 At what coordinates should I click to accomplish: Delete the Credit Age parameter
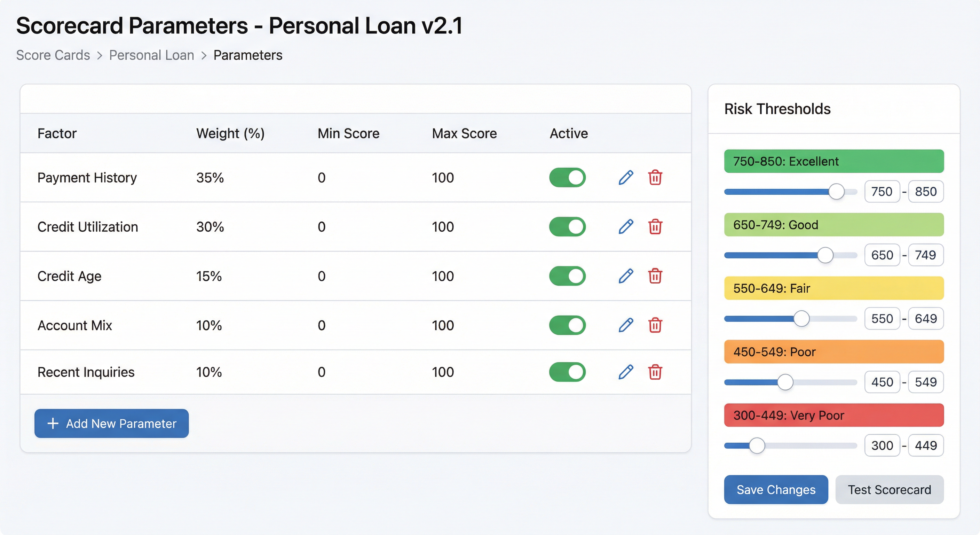point(655,276)
